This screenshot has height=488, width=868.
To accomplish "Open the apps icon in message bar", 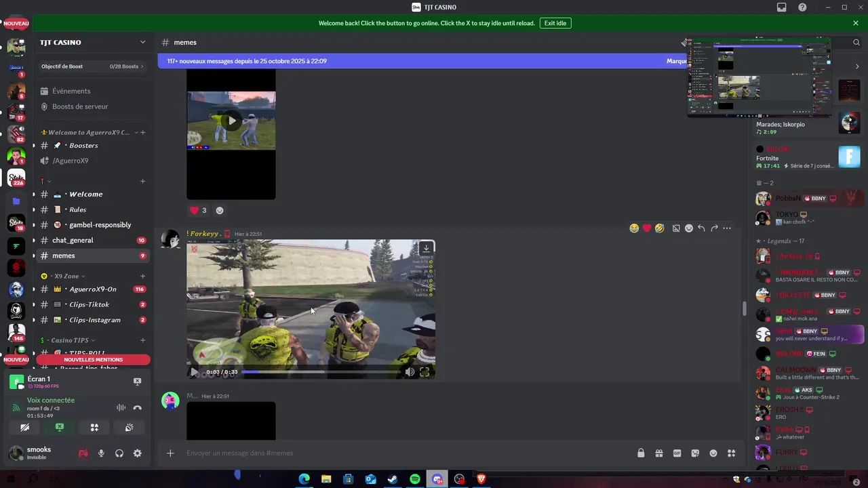I will tap(731, 453).
